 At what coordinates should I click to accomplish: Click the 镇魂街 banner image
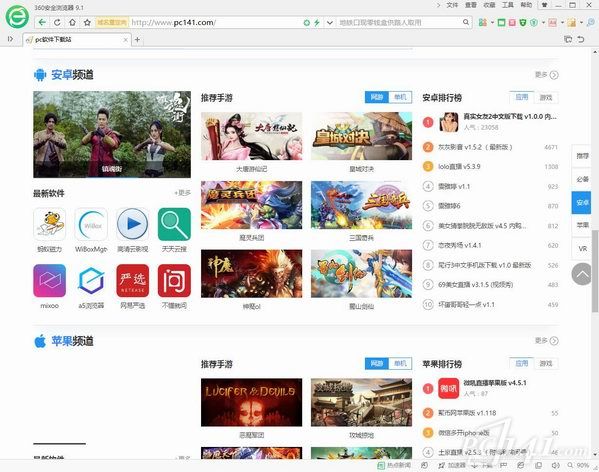click(112, 134)
